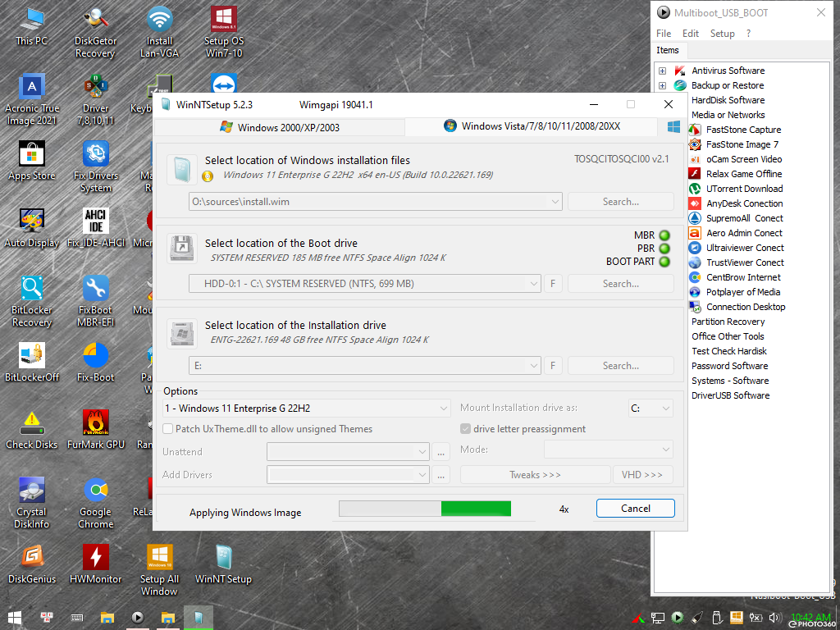Expand Antivirus Software tree node

(663, 71)
